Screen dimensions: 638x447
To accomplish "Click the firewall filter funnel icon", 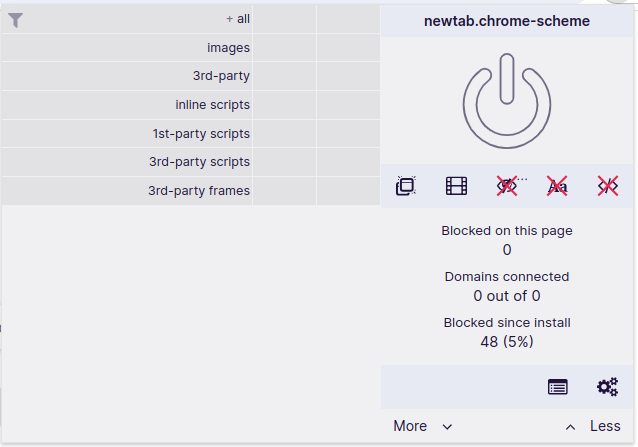I will click(16, 19).
